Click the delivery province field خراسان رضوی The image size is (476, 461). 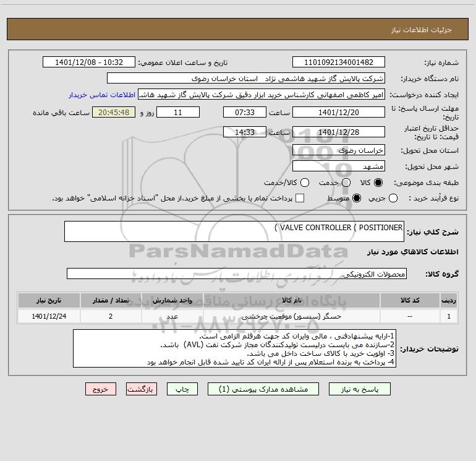[339, 150]
